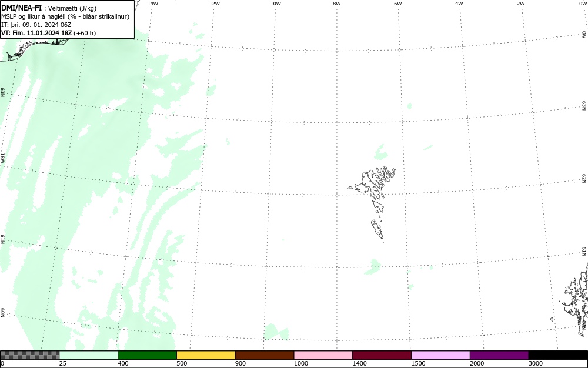Click the 61N label on right edge

584,252
